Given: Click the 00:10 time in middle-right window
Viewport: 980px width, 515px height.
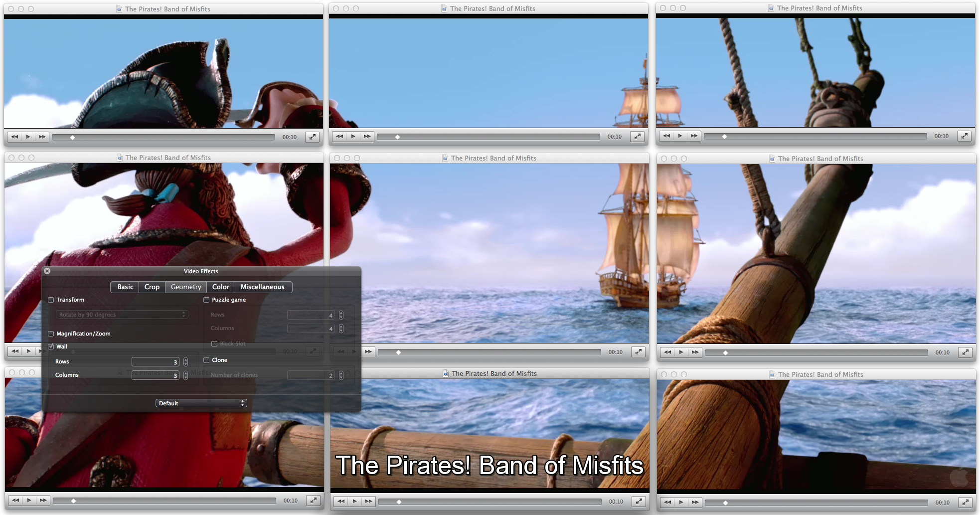Looking at the screenshot, I should (943, 352).
